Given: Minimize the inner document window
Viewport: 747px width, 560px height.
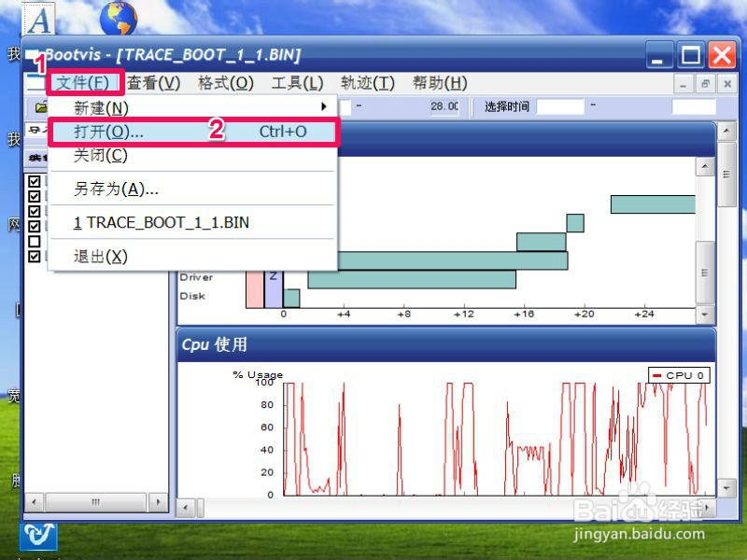Looking at the screenshot, I should pos(684,84).
